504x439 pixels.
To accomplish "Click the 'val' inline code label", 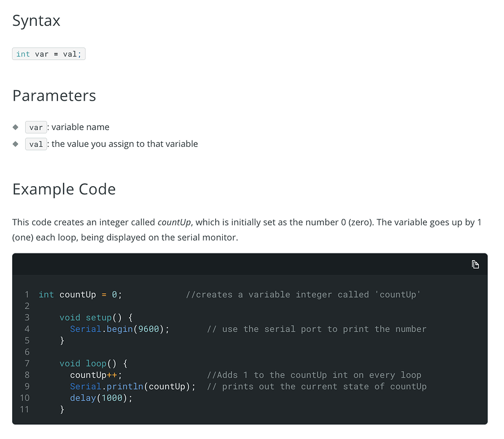I will 36,144.
